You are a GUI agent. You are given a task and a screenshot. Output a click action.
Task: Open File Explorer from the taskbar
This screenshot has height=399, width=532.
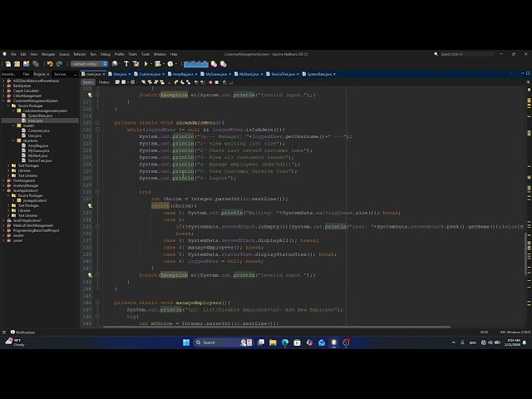pyautogui.click(x=273, y=342)
